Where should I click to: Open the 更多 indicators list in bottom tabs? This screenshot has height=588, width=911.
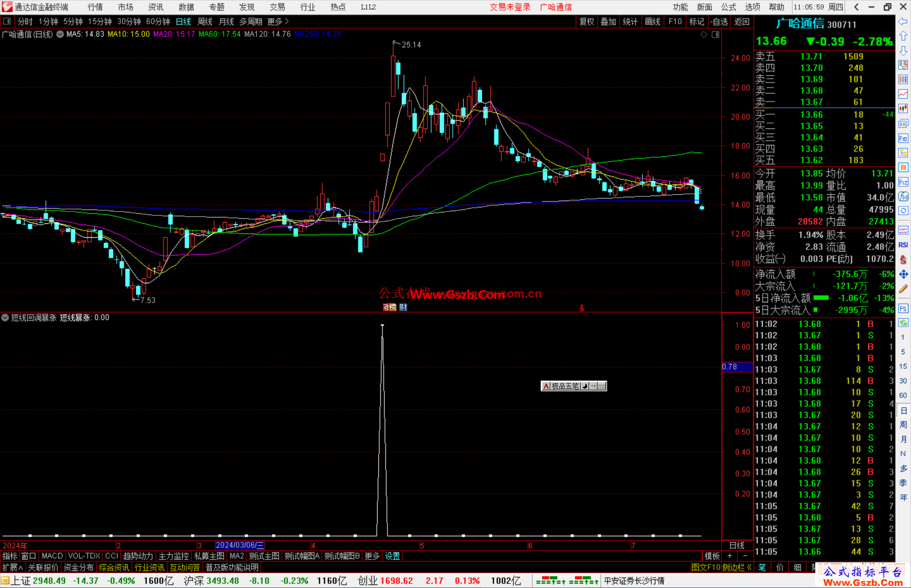[x=372, y=556]
